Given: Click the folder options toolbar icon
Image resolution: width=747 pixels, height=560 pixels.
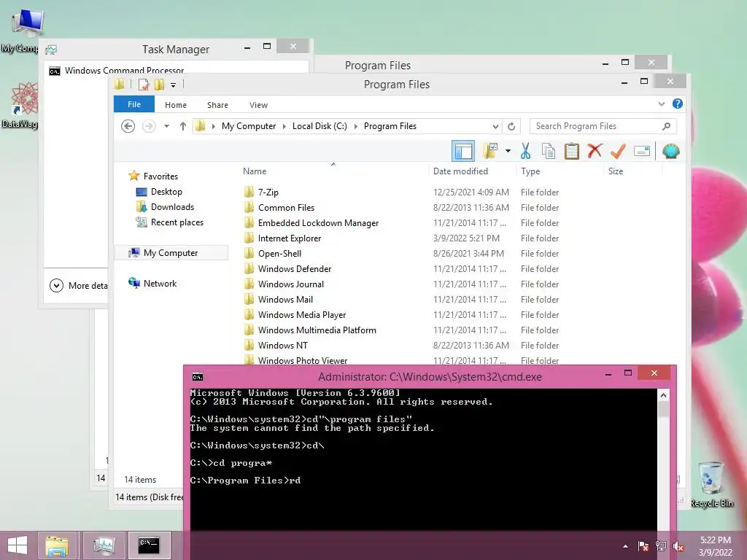Looking at the screenshot, I should point(491,152).
